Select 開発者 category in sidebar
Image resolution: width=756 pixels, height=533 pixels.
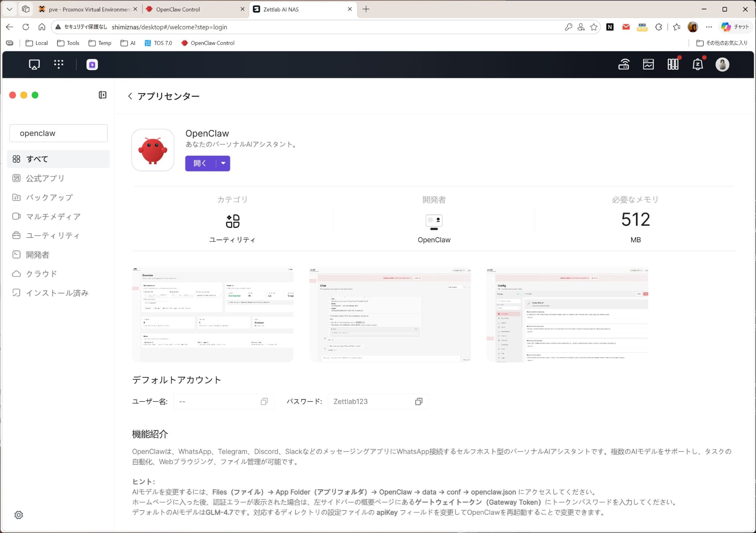(58, 254)
